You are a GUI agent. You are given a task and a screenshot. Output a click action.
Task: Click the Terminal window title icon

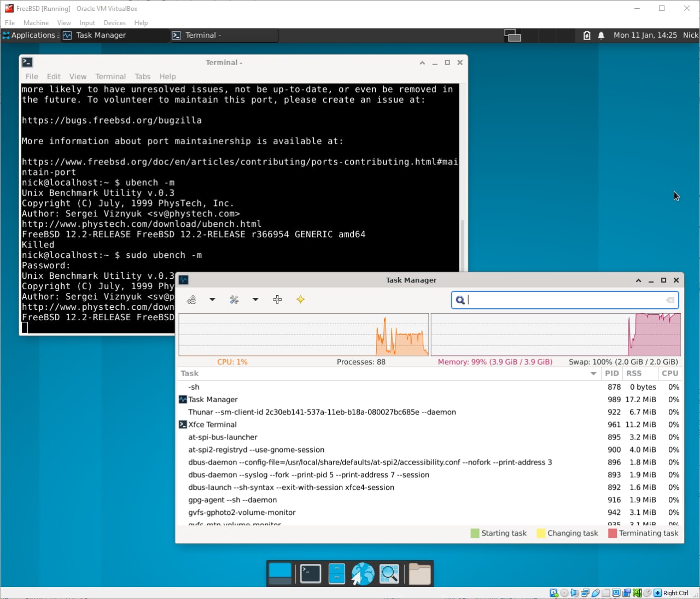point(27,62)
